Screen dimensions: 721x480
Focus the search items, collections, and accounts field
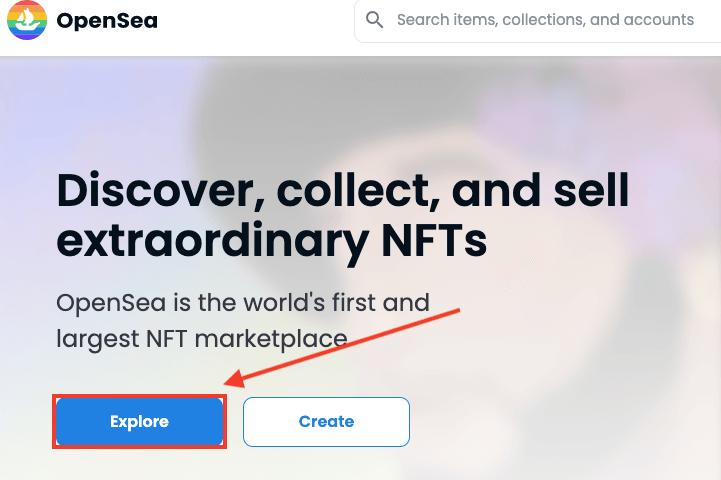(538, 21)
